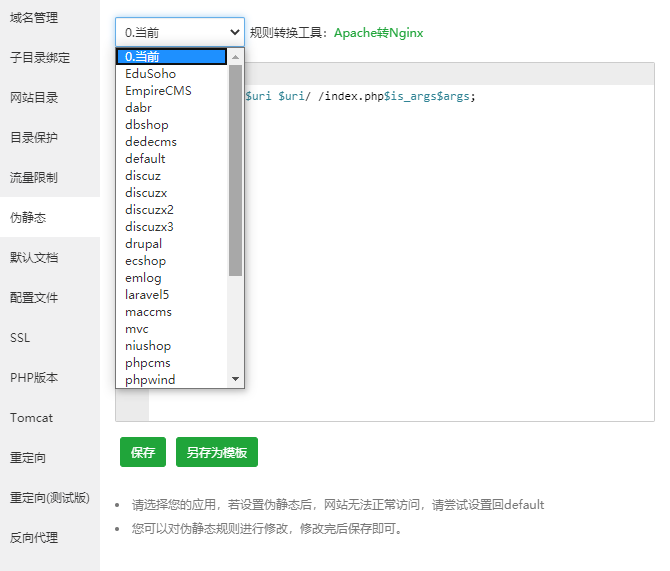Choose dabr from the list
Image resolution: width=670 pixels, height=571 pixels.
(x=171, y=108)
